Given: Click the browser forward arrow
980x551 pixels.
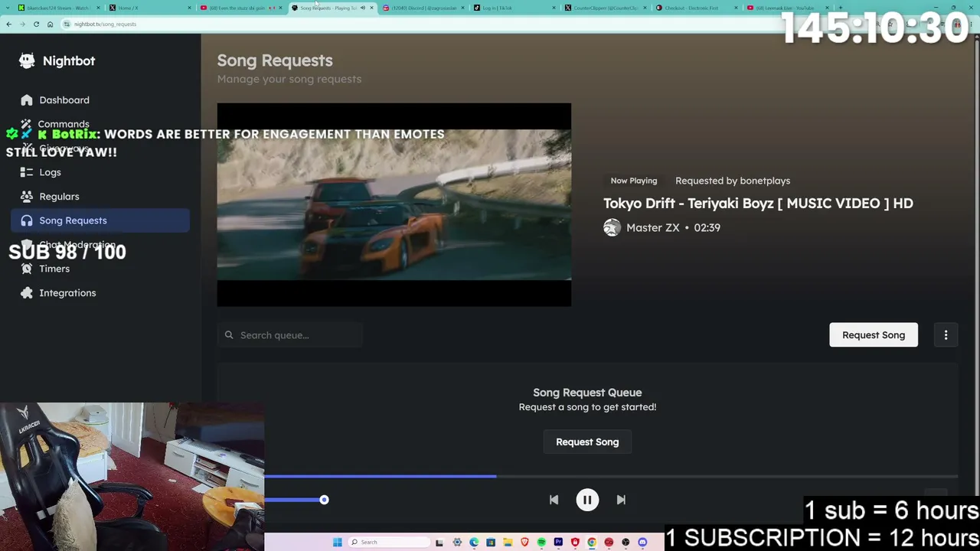Looking at the screenshot, I should point(22,24).
